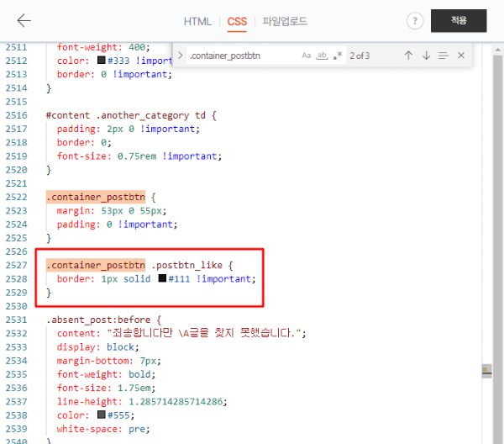The width and height of the screenshot is (504, 444).
Task: Click line number 2516
Action: (x=17, y=115)
